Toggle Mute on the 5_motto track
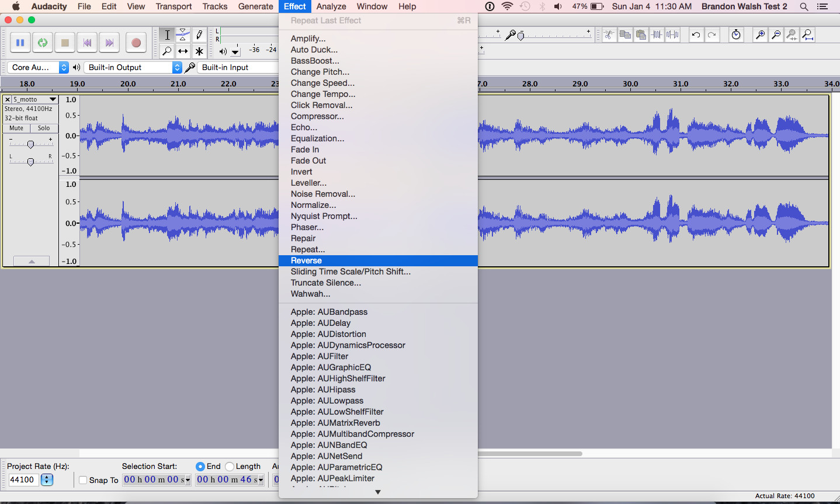The height and width of the screenshot is (504, 840). (x=16, y=128)
